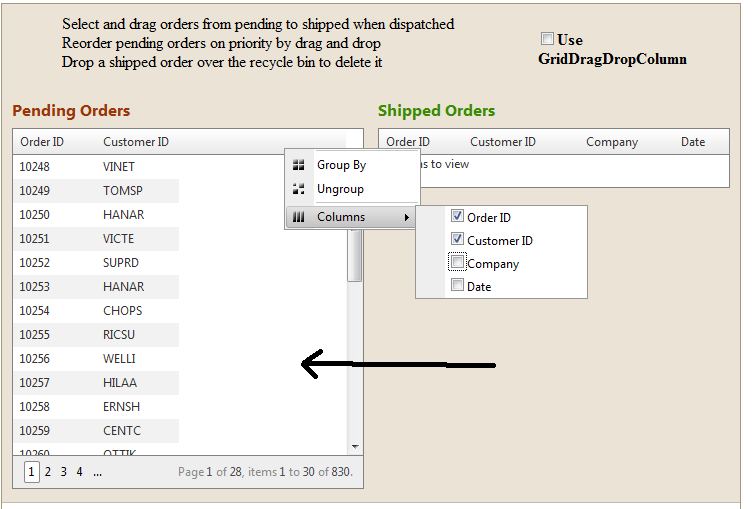Click the Columns icon in context menu
The height and width of the screenshot is (509, 753).
coord(298,217)
